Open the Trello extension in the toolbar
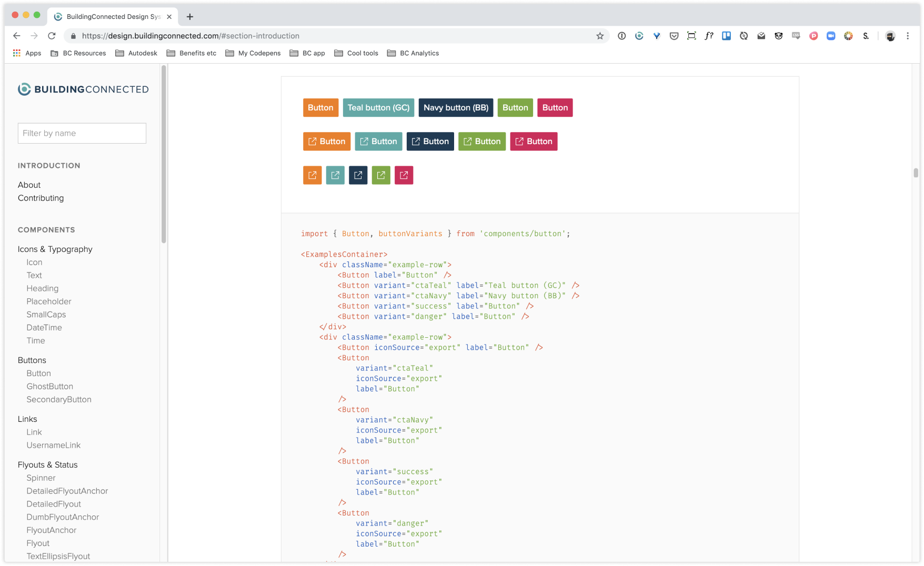This screenshot has width=924, height=566. [x=726, y=36]
